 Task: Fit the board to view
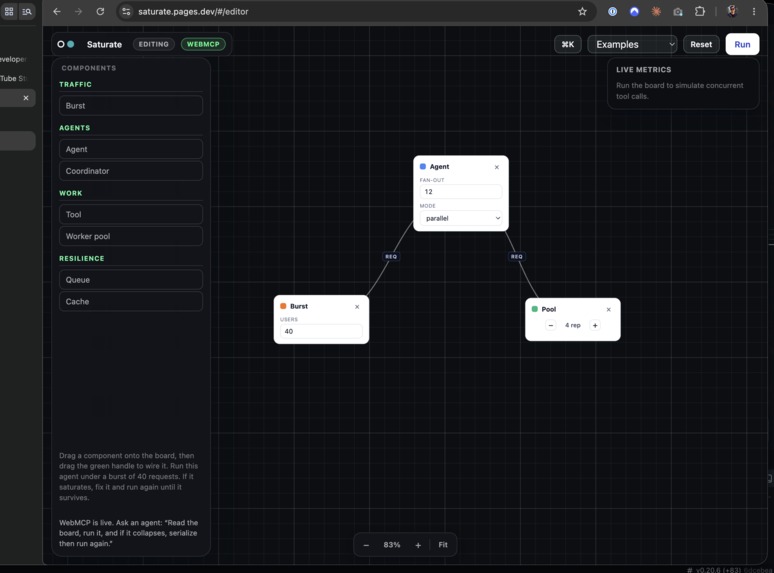coord(443,545)
